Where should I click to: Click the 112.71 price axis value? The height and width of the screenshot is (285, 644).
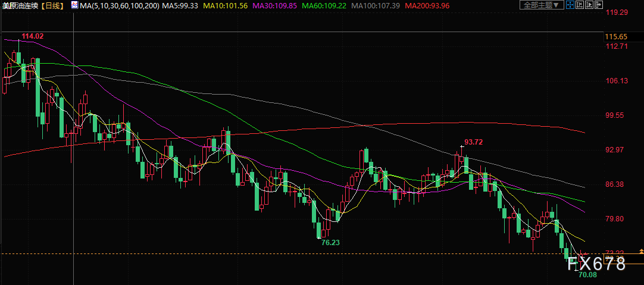[617, 46]
